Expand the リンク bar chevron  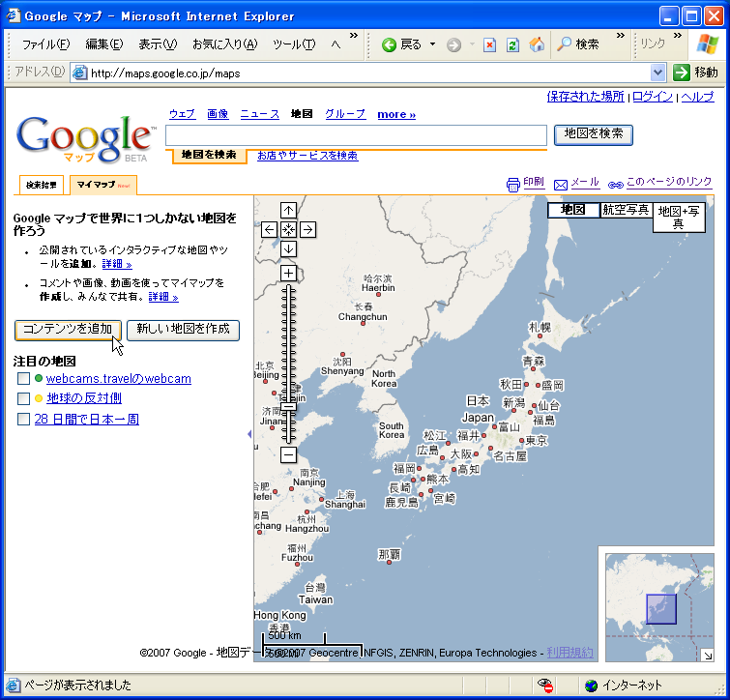pos(678,36)
